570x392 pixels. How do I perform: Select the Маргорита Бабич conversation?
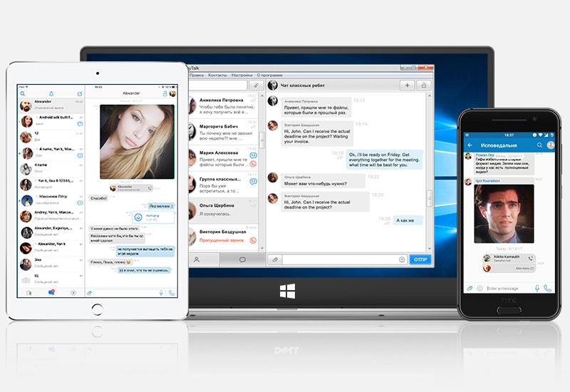(223, 132)
